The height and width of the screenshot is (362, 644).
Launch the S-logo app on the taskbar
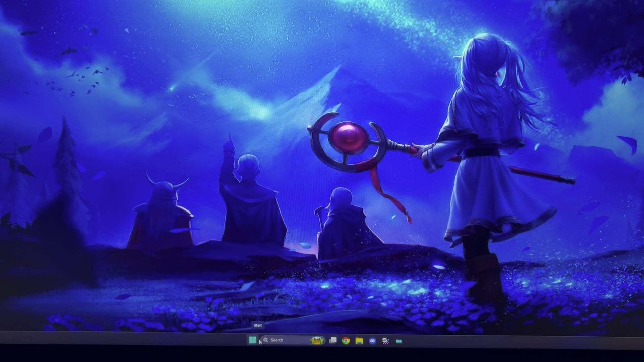[x=385, y=341]
